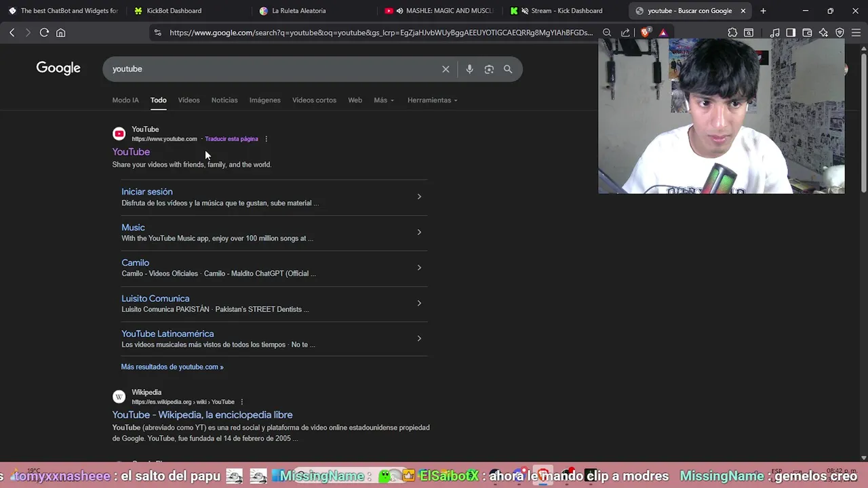Clear the search box with the X icon
The height and width of the screenshot is (488, 868).
446,69
